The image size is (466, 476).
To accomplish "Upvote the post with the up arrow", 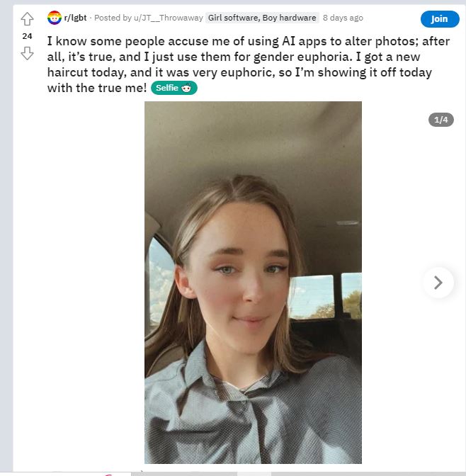I will pos(27,19).
